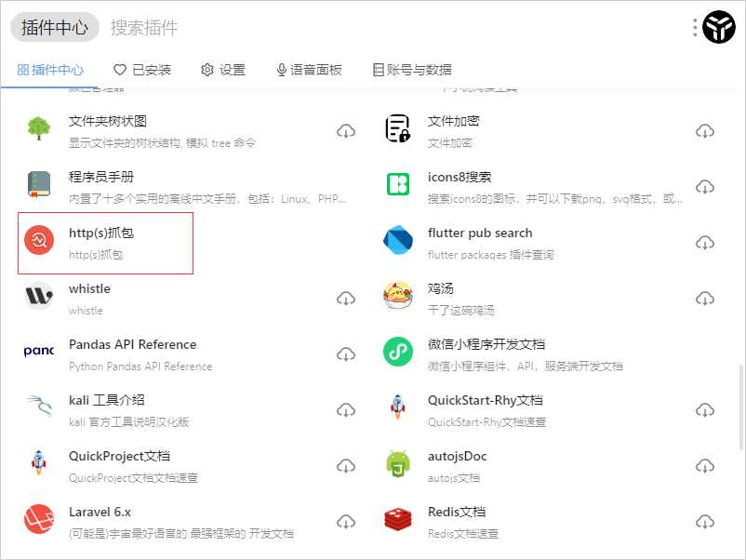Open the 程序员手册 title
The image size is (746, 560).
pos(101,177)
